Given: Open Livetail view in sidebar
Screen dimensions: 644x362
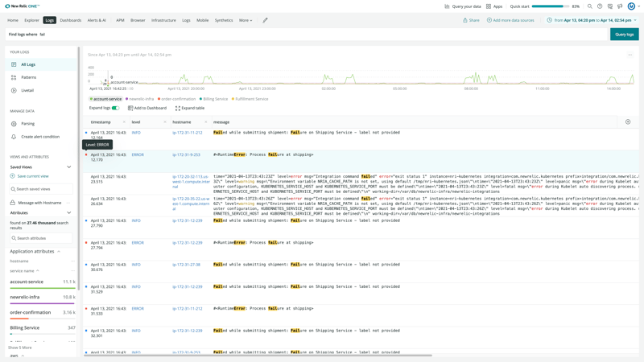Looking at the screenshot, I should pos(27,90).
